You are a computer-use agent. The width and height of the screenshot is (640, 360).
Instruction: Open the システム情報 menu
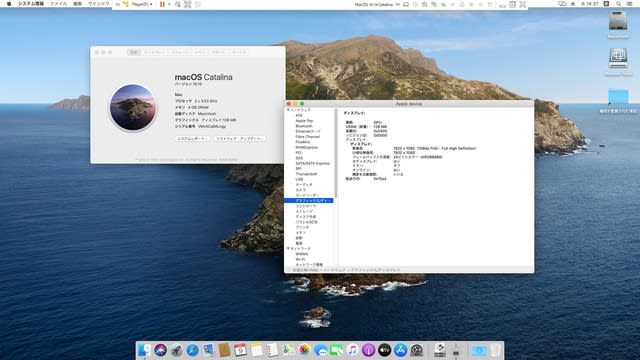31,4
